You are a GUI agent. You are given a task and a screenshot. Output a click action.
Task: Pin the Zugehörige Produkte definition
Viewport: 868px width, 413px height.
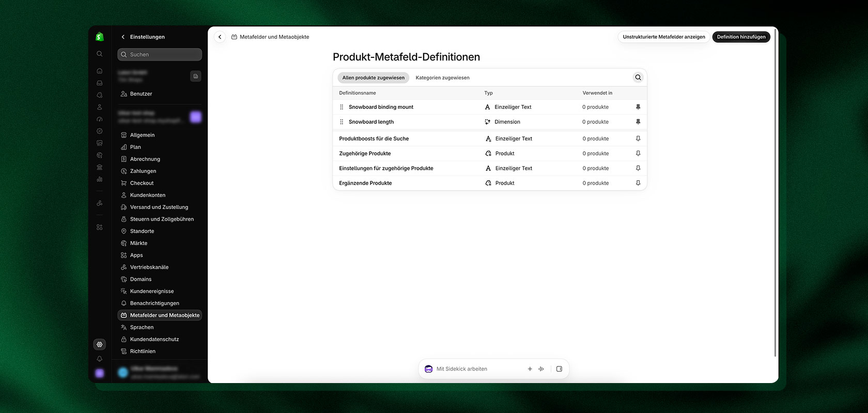[x=638, y=153]
